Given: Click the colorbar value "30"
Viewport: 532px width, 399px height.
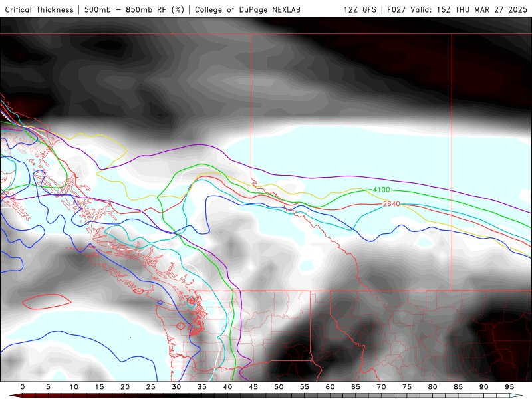Looking at the screenshot, I should point(176,387).
